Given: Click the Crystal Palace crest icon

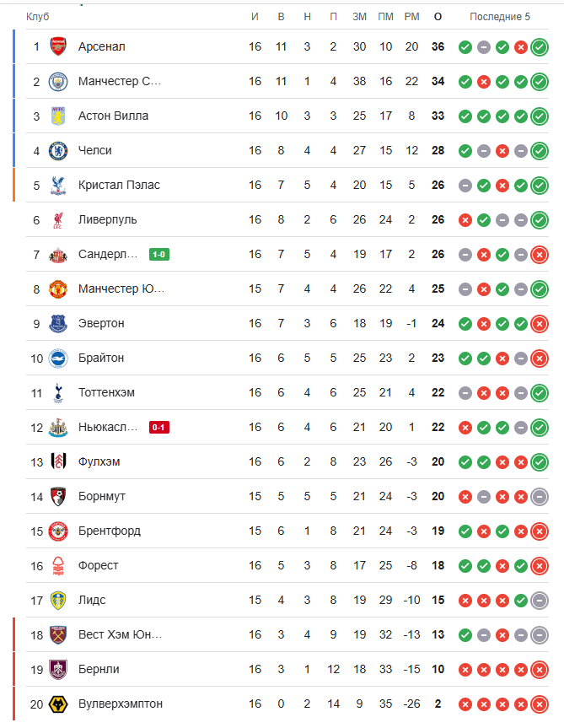Looking at the screenshot, I should tap(57, 185).
